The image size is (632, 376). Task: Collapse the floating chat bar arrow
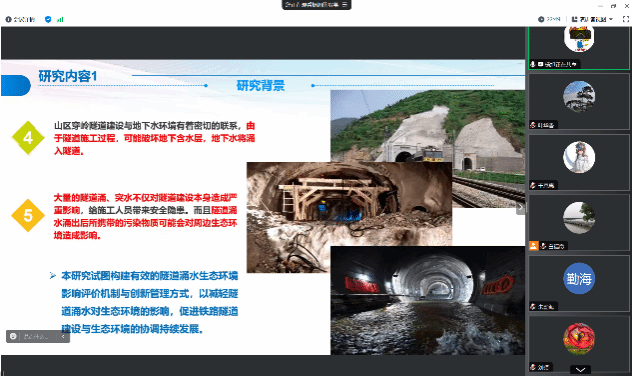tap(63, 336)
